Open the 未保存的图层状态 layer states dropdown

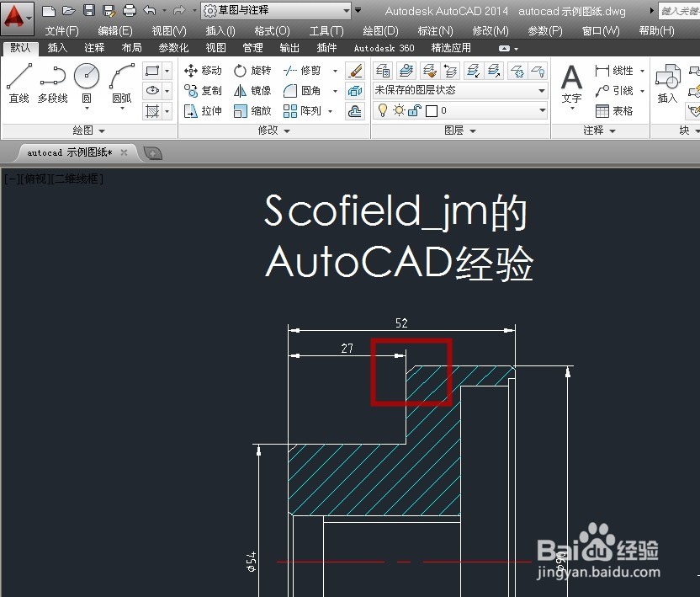coord(542,89)
